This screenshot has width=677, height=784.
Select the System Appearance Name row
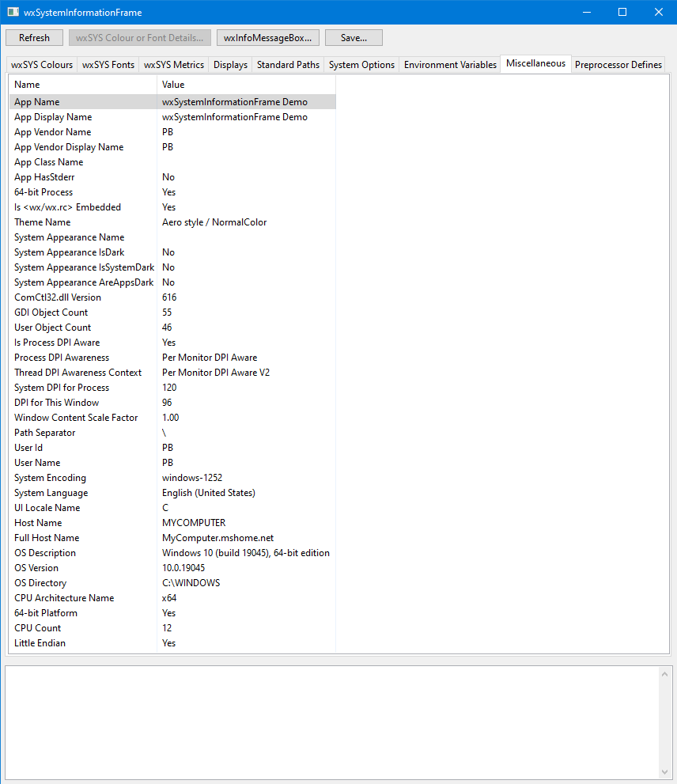click(172, 237)
